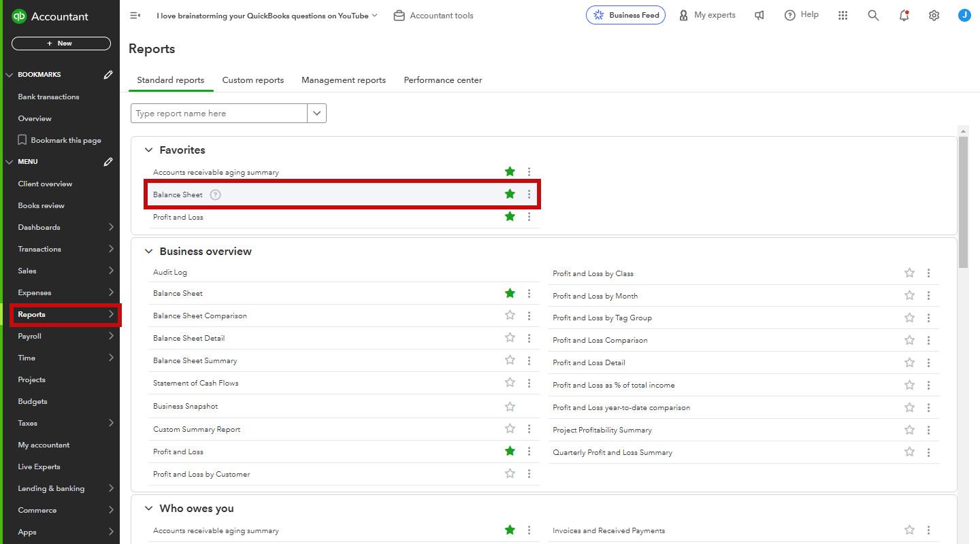Open the settings gear
Image resolution: width=980 pixels, height=544 pixels.
point(934,15)
